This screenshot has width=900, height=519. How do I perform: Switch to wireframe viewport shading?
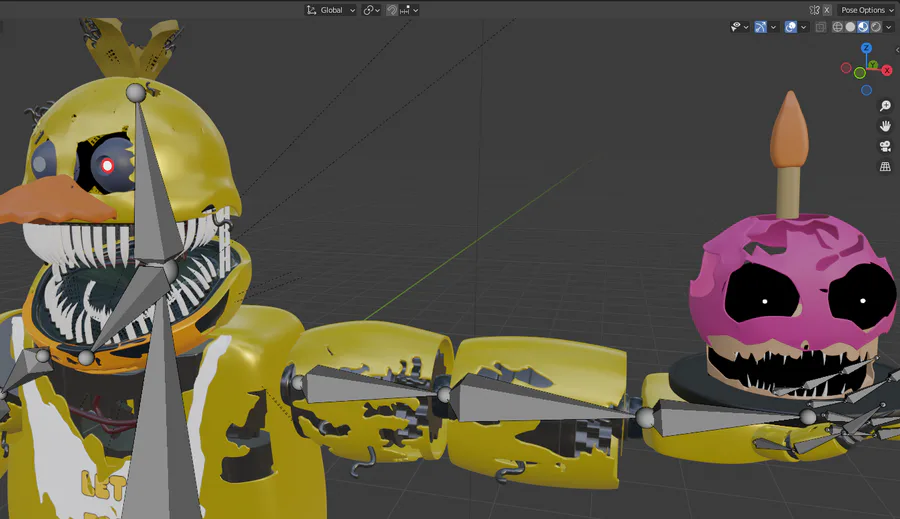click(837, 27)
